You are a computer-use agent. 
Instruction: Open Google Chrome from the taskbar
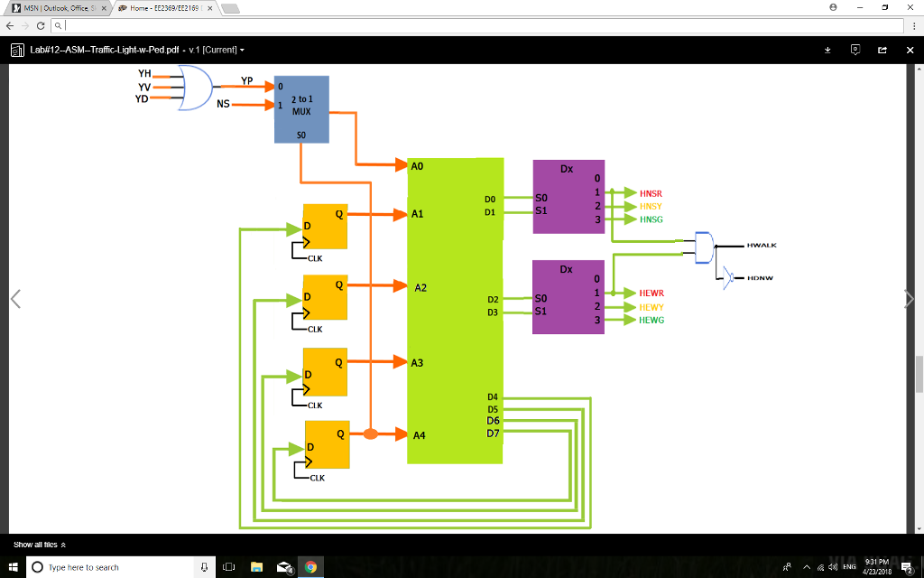coord(311,567)
